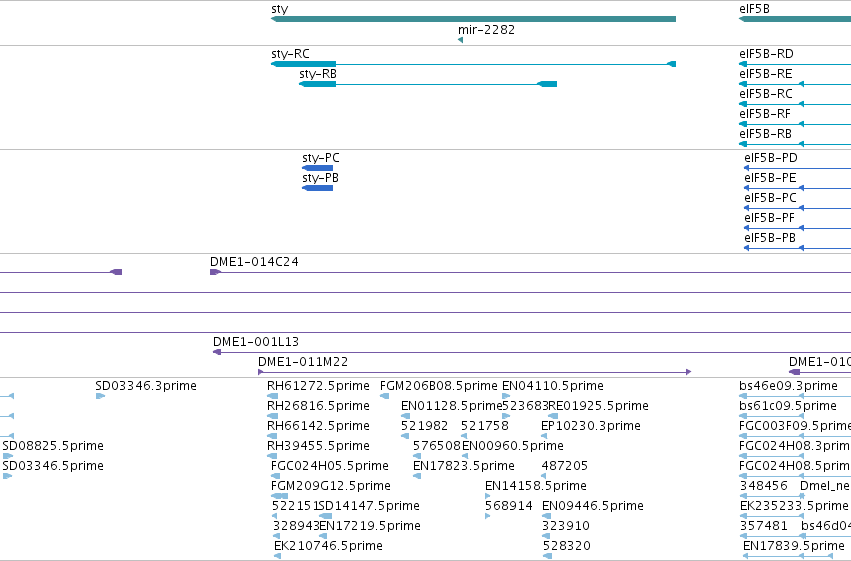This screenshot has height=561, width=851.
Task: Select the 328943 feature label
Action: (296, 526)
